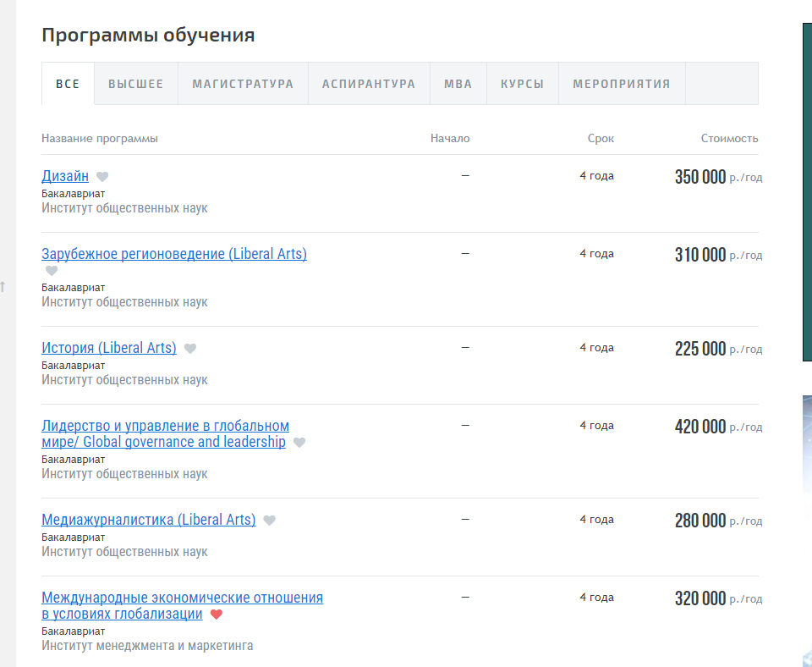
Task: Choose the MBA tab
Action: pyautogui.click(x=458, y=84)
